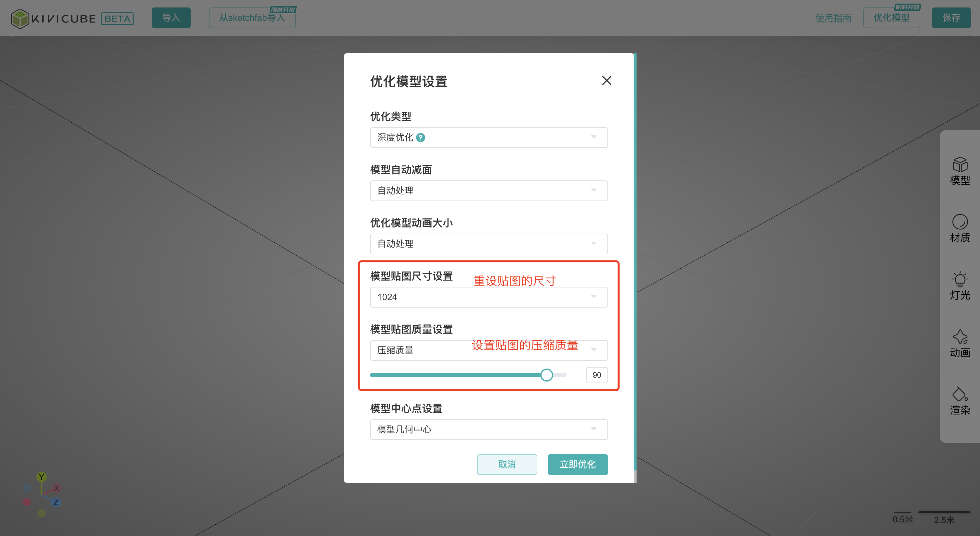Open the 动画 animation panel icon

[x=960, y=343]
